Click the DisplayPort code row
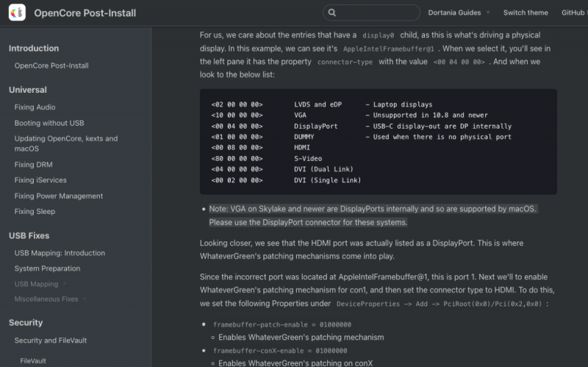588x367 pixels. [x=361, y=126]
